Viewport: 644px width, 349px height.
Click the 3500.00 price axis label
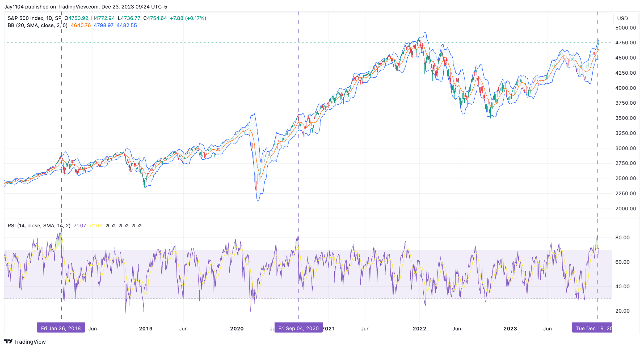626,118
